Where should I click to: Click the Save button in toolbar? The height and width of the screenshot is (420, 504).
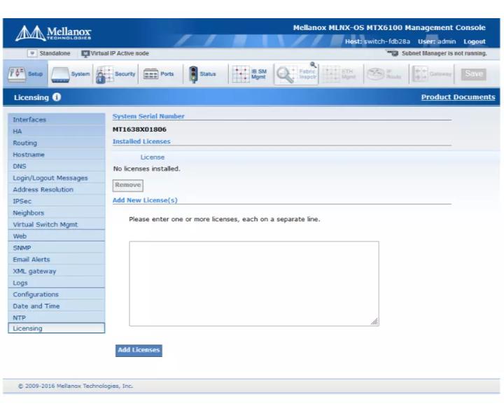click(x=473, y=74)
